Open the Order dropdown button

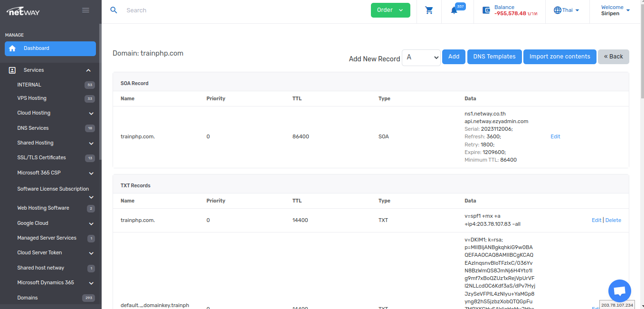pyautogui.click(x=390, y=10)
